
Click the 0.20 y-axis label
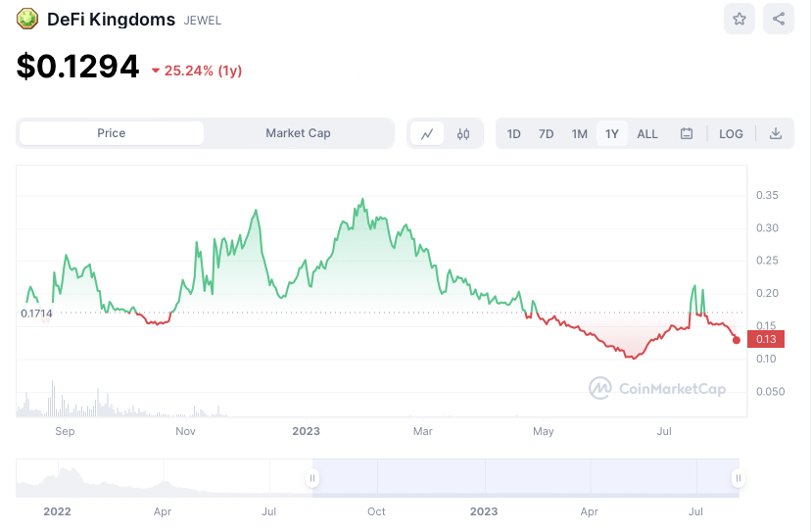(767, 293)
